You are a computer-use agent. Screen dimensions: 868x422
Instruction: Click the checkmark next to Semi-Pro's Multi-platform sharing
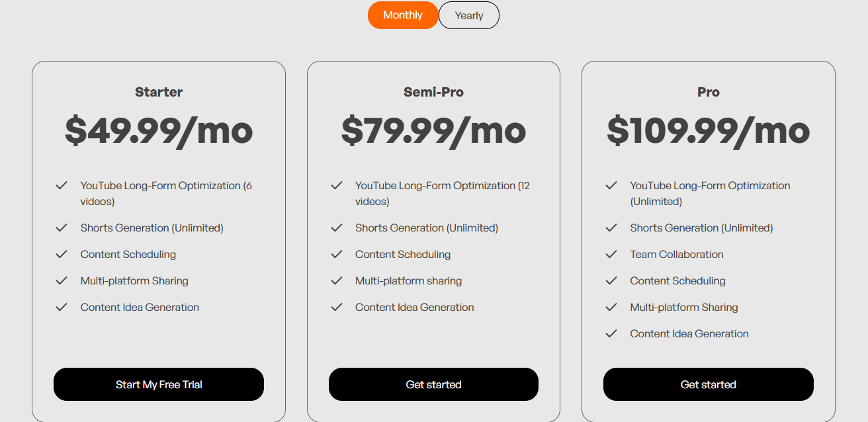pos(337,280)
